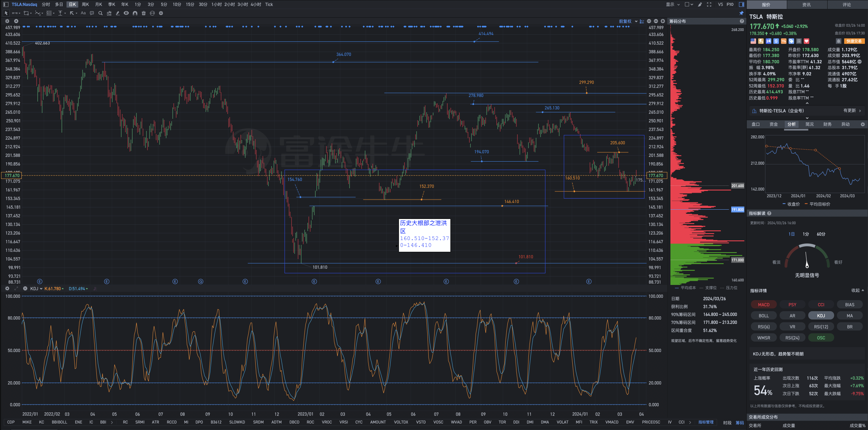The image size is (868, 430).
Task: Switch to 周K weekly chart
Action: pos(85,4)
